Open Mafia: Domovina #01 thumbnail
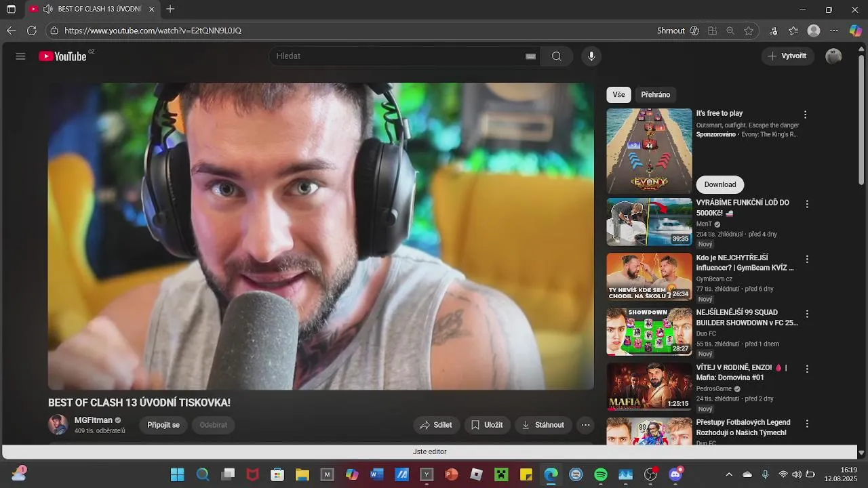 click(x=649, y=386)
